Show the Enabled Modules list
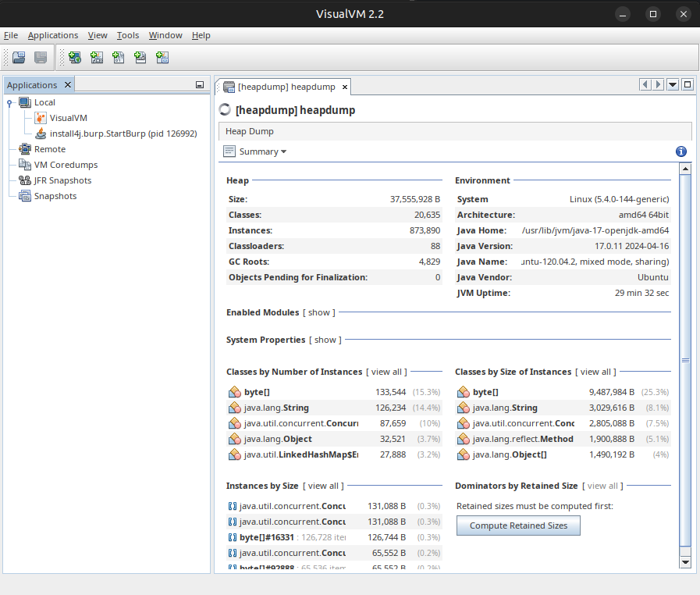This screenshot has height=595, width=700. (x=319, y=312)
